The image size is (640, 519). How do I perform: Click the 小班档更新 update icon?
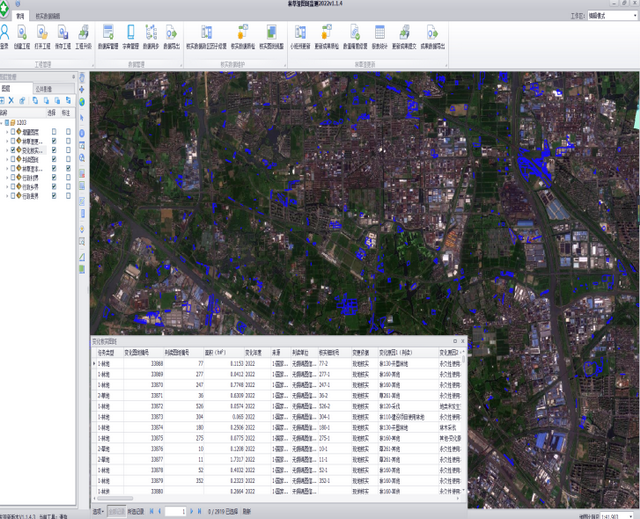pyautogui.click(x=300, y=32)
